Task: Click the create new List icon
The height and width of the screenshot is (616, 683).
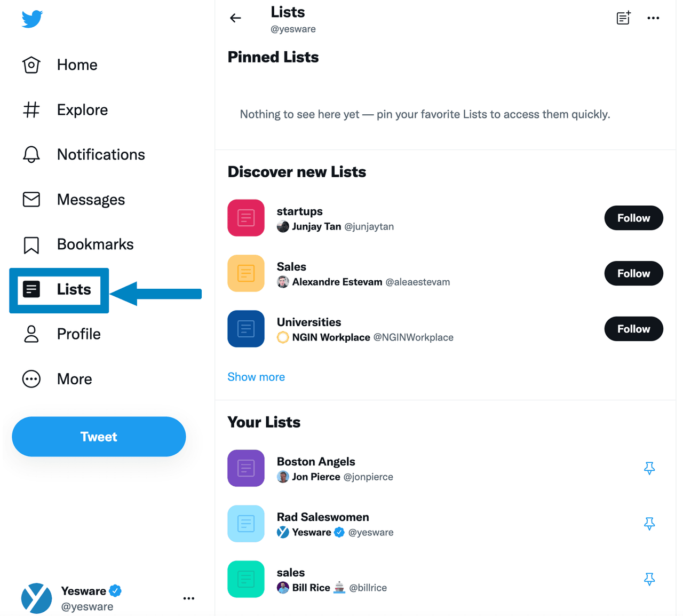Action: (x=623, y=18)
